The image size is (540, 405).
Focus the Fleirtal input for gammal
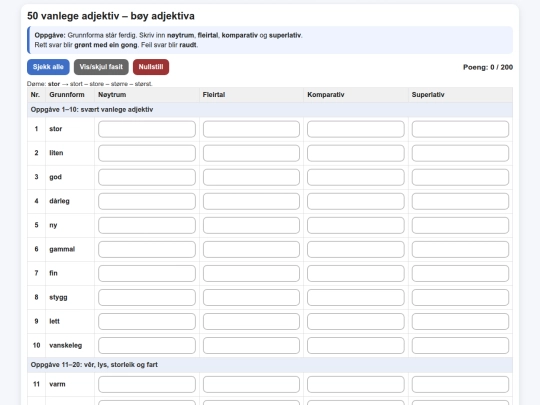click(x=251, y=249)
